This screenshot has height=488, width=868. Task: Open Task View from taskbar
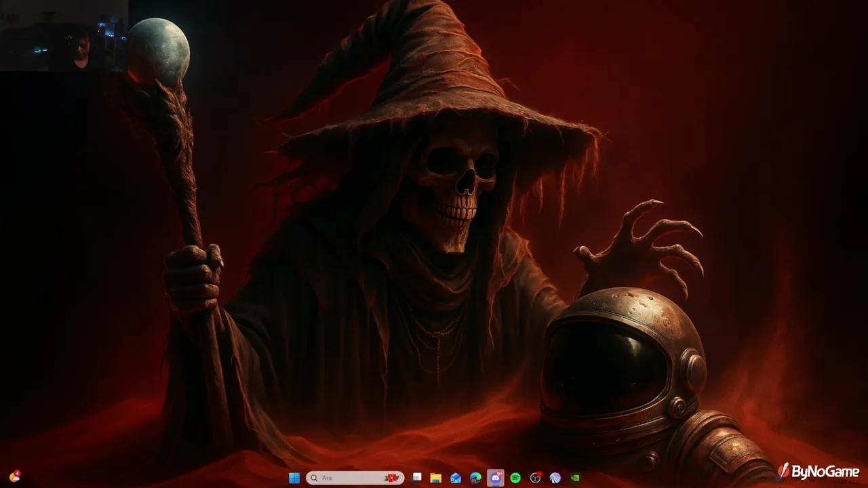coord(416,478)
